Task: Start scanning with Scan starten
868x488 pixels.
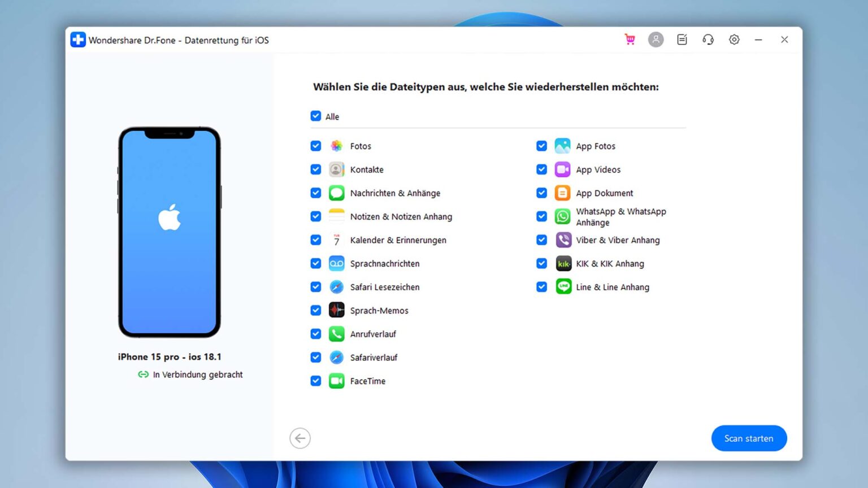Action: pyautogui.click(x=749, y=438)
